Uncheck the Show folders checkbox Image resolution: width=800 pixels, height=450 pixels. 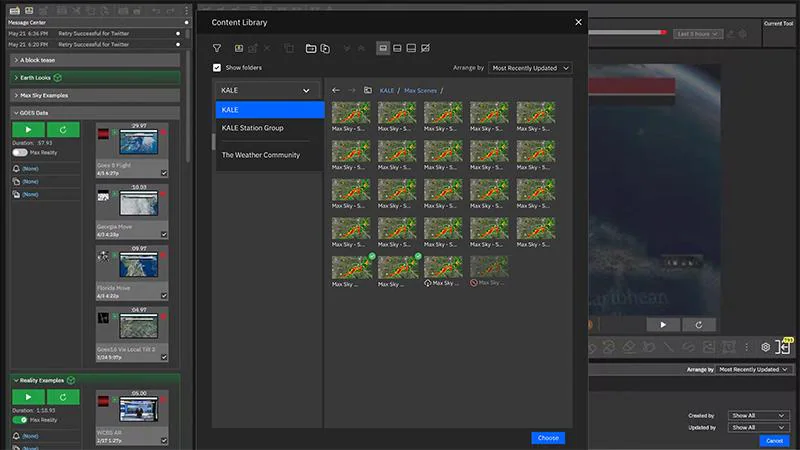(x=218, y=68)
